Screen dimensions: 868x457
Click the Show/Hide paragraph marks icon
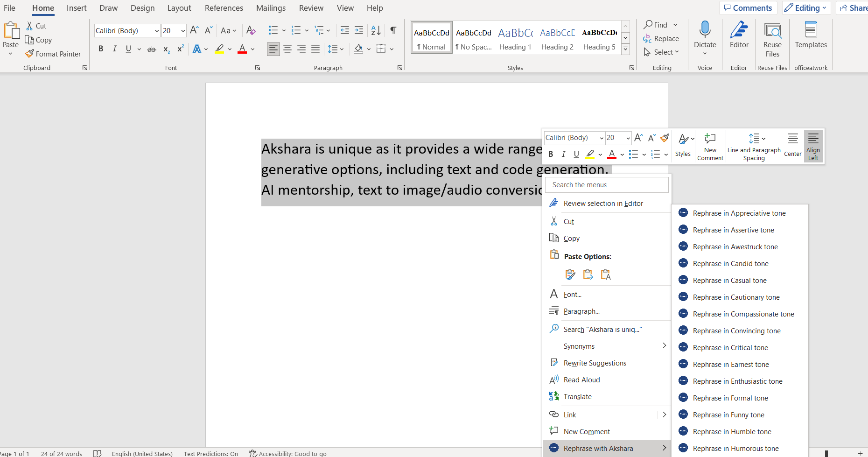coord(393,30)
